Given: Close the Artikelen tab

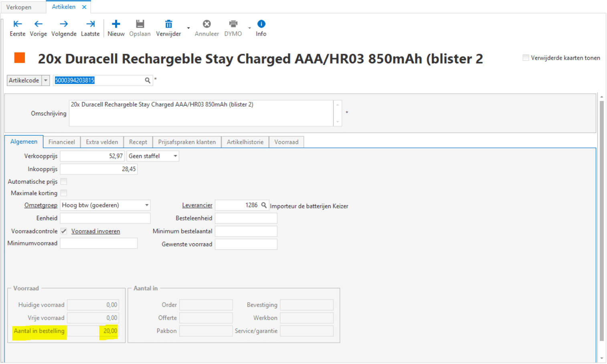Looking at the screenshot, I should 84,7.
